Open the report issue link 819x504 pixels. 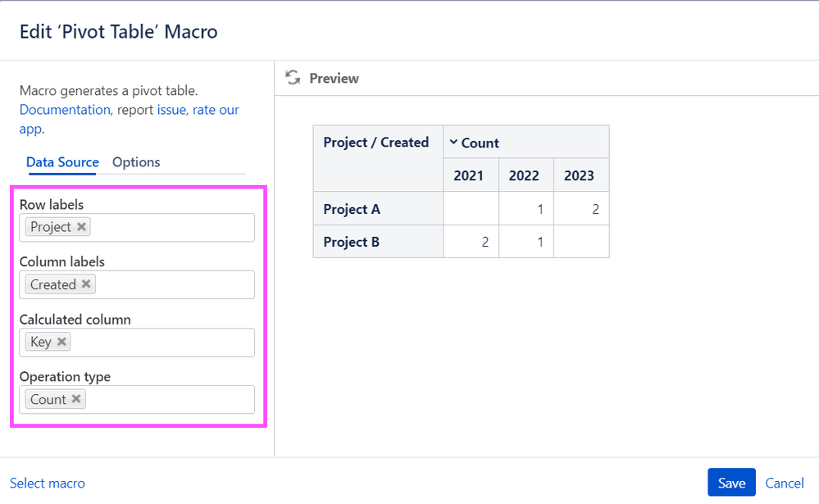tap(171, 110)
